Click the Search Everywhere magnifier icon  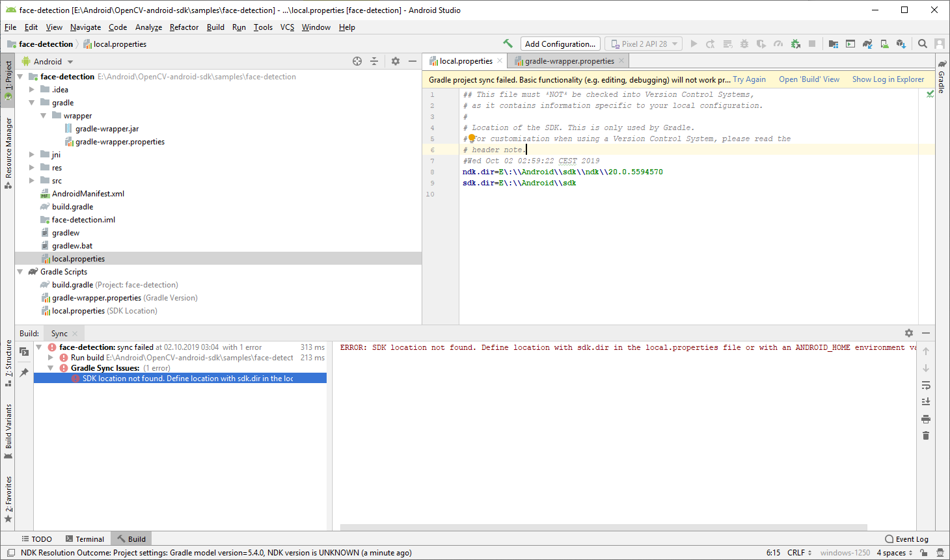click(923, 44)
